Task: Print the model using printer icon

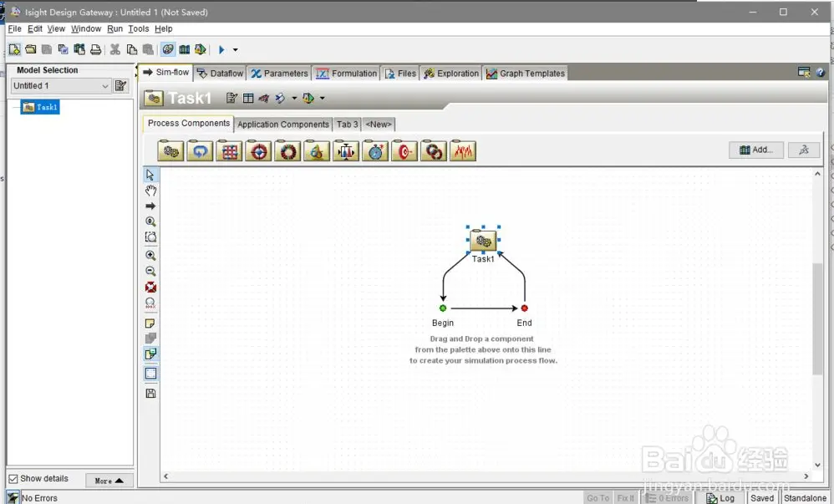Action: click(96, 49)
